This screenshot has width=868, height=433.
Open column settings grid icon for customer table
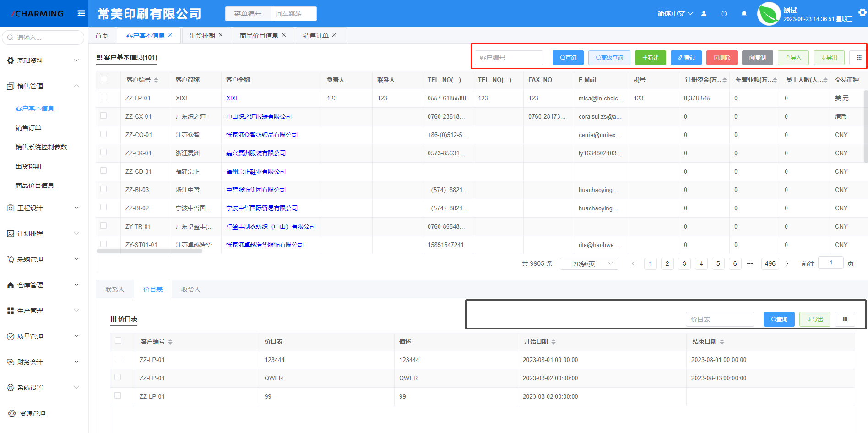pyautogui.click(x=859, y=58)
